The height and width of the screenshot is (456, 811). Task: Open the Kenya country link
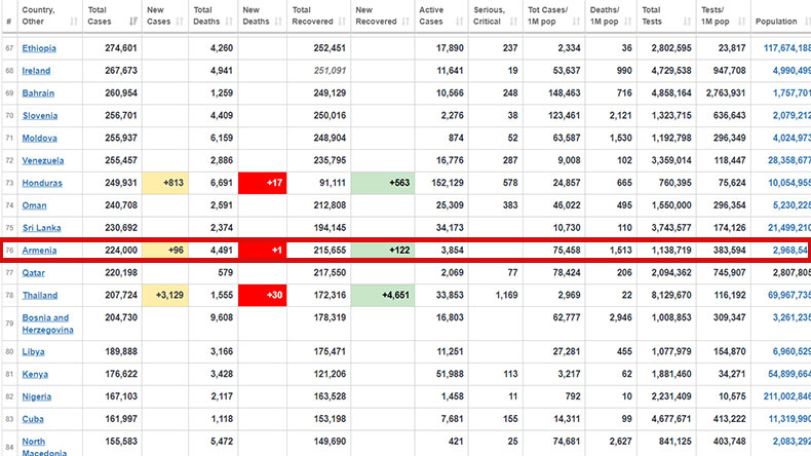(35, 374)
